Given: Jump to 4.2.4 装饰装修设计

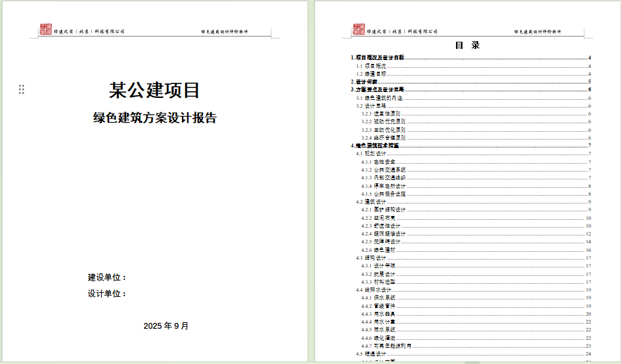Looking at the screenshot, I should click(476, 234).
